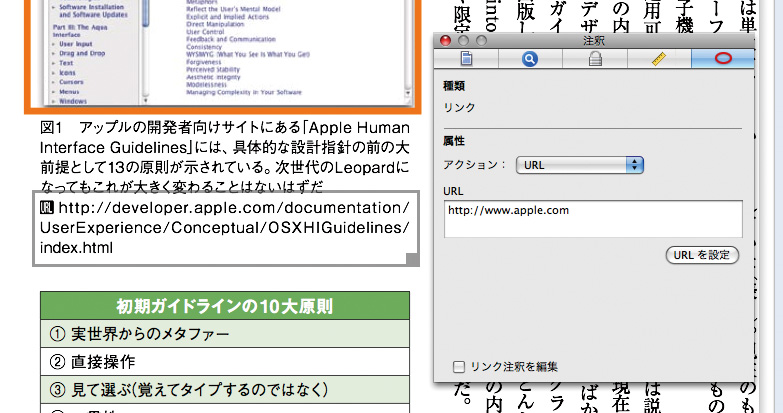
Task: Open Managing Complexity in Your Software link
Action: click(244, 92)
